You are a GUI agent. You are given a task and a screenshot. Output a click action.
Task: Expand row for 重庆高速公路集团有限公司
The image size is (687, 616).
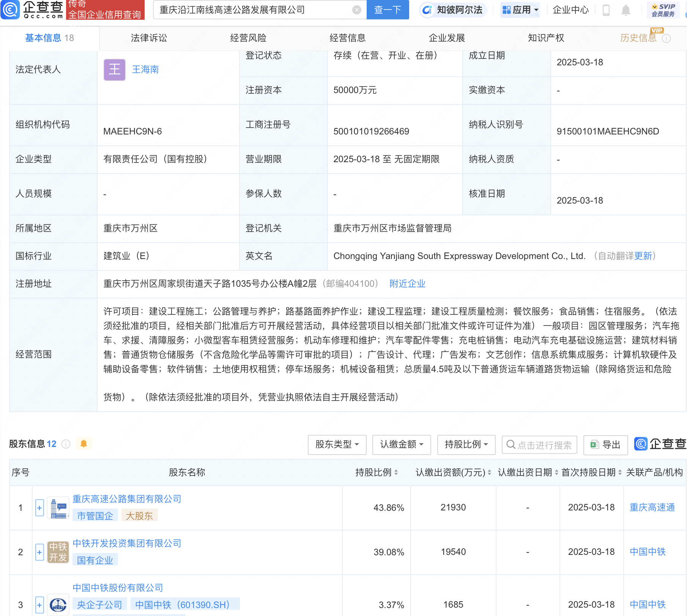(x=39, y=508)
